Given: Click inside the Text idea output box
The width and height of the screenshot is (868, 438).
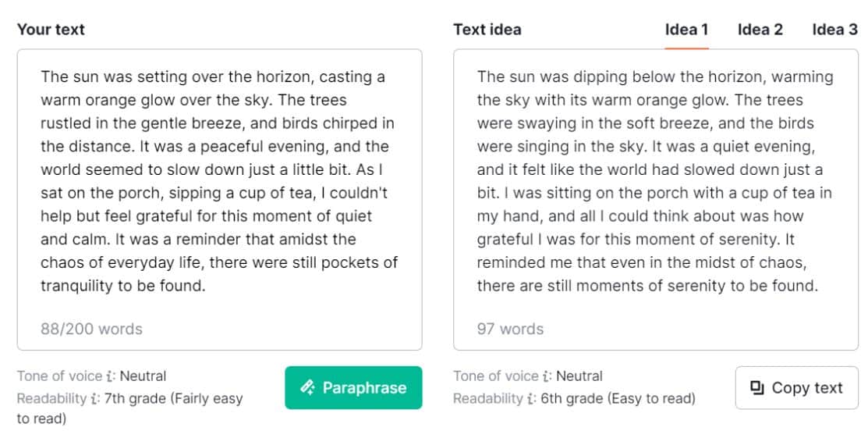Looking at the screenshot, I should click(655, 181).
